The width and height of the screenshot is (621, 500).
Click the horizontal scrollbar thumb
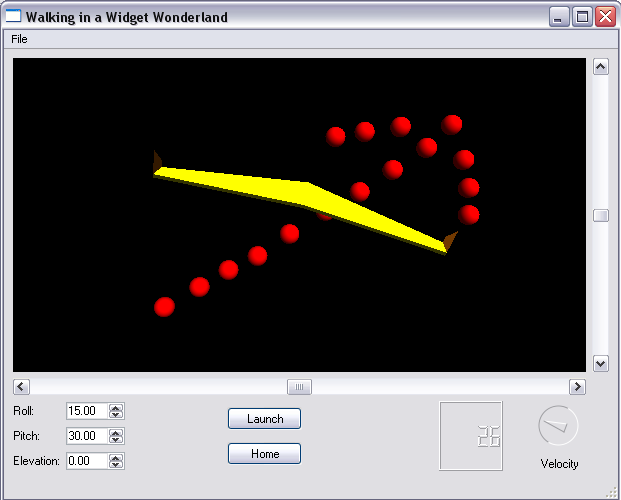299,387
